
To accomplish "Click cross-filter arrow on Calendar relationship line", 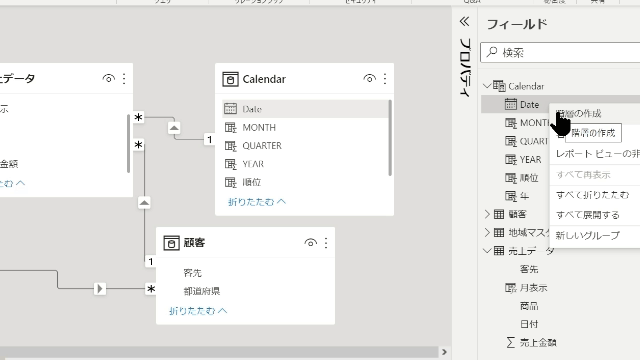I will (x=174, y=128).
